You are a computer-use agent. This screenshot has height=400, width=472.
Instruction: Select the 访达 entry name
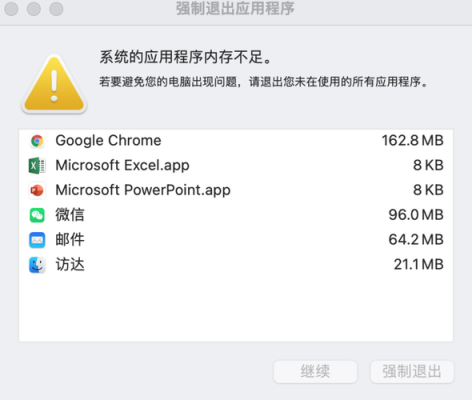tap(70, 265)
